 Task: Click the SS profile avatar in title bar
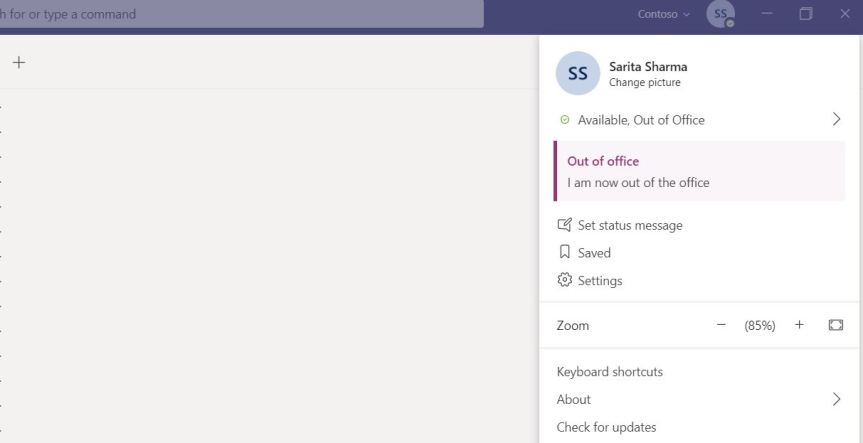[x=720, y=14]
